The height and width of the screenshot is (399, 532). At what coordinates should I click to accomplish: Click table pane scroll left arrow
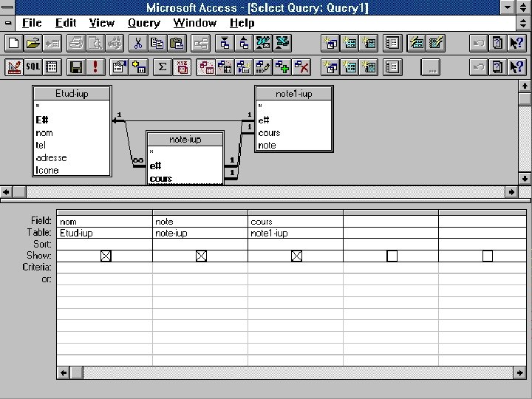(7, 192)
